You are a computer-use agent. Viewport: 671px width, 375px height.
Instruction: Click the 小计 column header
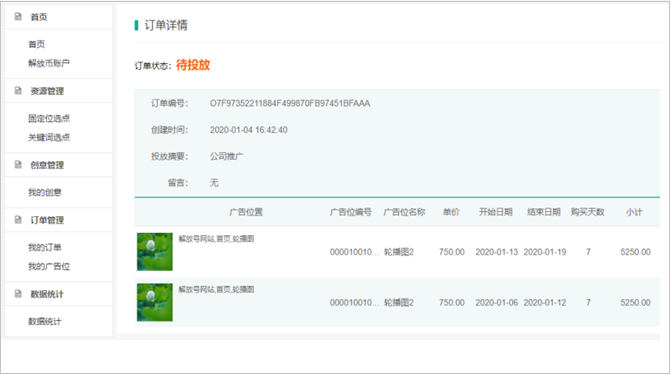coord(634,212)
